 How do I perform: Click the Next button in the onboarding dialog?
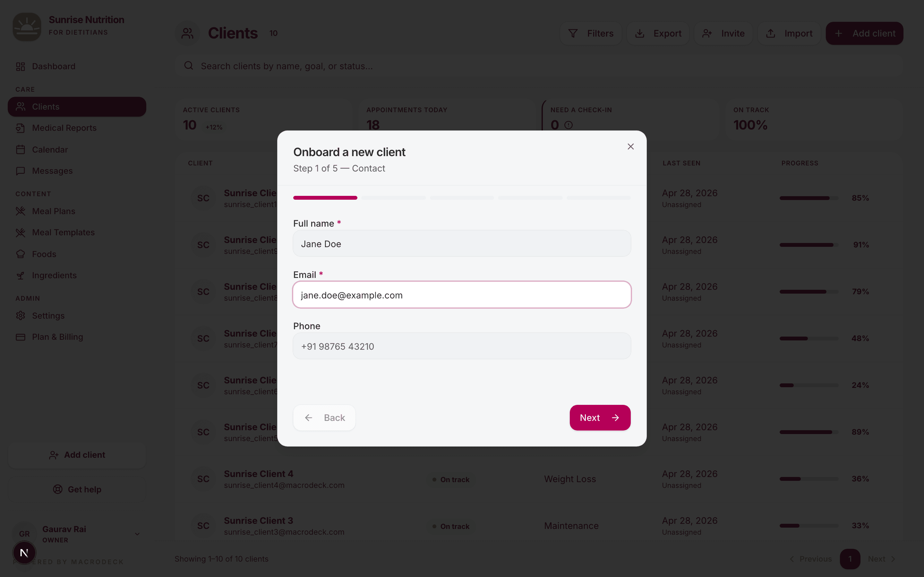599,417
